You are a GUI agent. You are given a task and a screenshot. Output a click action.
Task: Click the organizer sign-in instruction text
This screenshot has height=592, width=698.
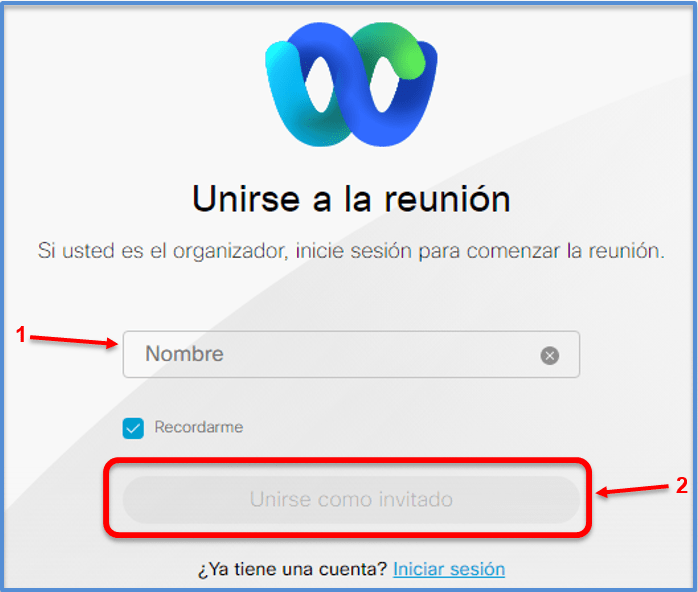(x=351, y=251)
